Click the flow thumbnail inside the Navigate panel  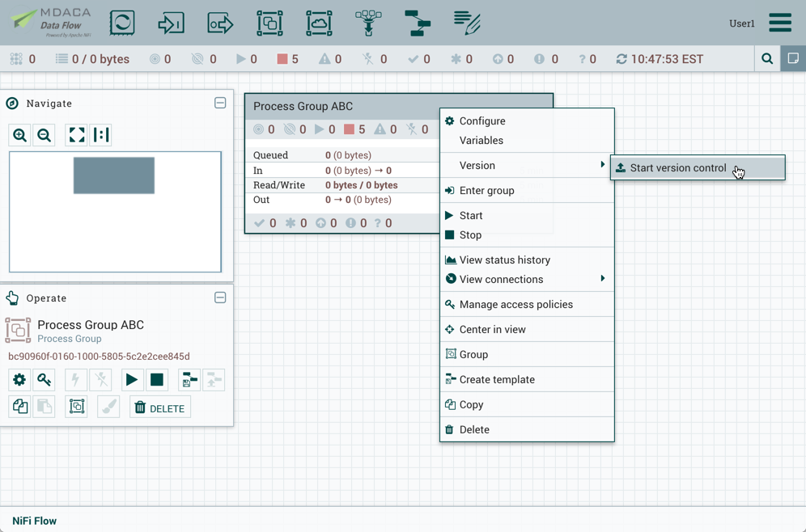tap(114, 175)
